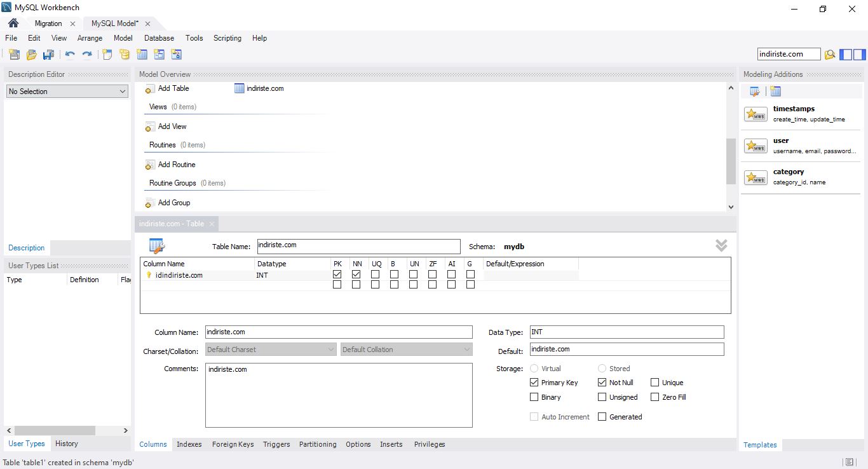Click the Add Table link
Viewport: 868px width, 469px height.
173,88
